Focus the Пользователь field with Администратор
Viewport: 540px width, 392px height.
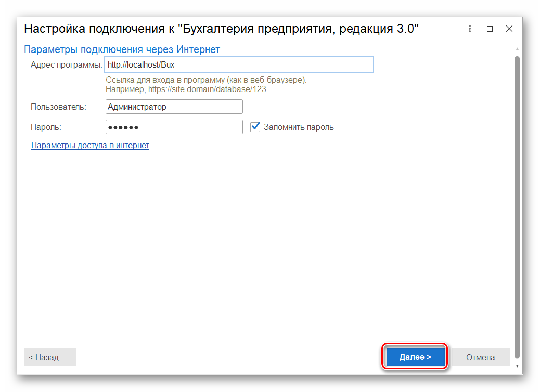(174, 107)
